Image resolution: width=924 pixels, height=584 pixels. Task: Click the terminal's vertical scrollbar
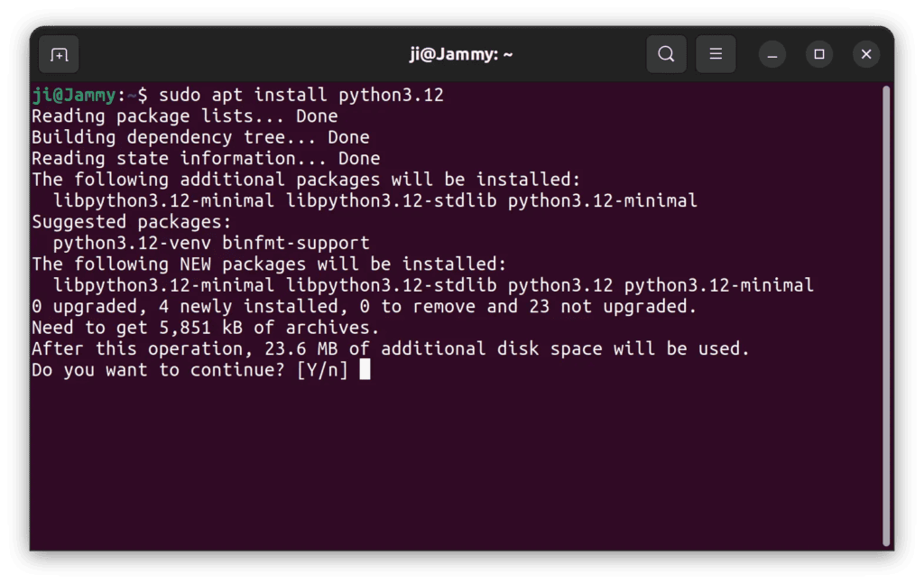pyautogui.click(x=886, y=316)
